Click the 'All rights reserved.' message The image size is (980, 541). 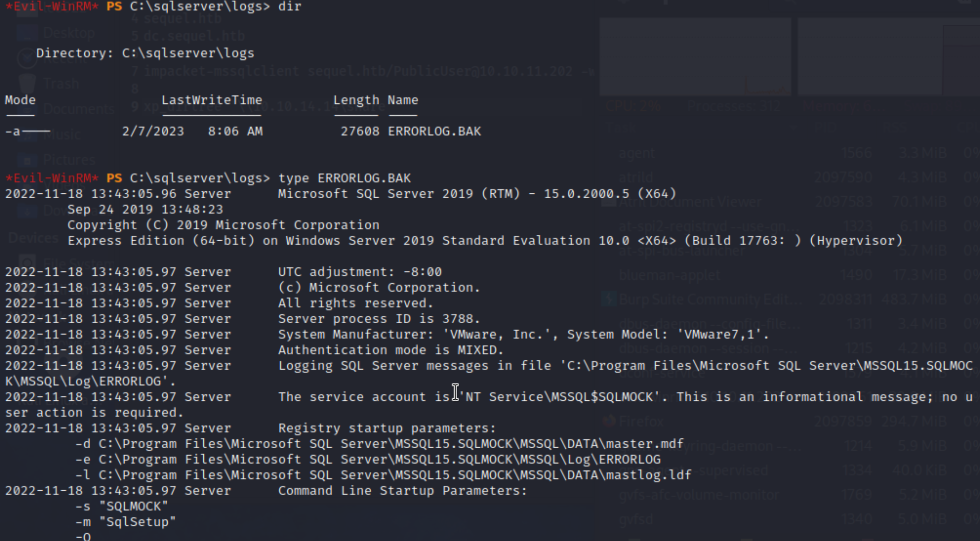click(356, 303)
